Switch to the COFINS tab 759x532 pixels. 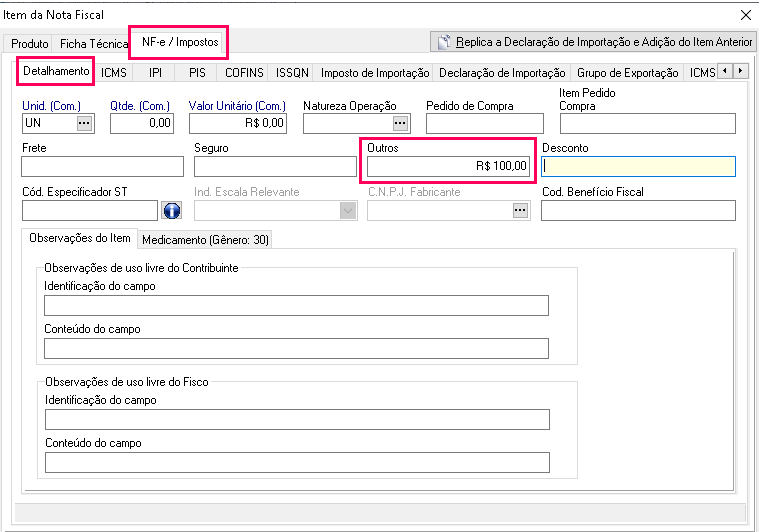tap(244, 73)
